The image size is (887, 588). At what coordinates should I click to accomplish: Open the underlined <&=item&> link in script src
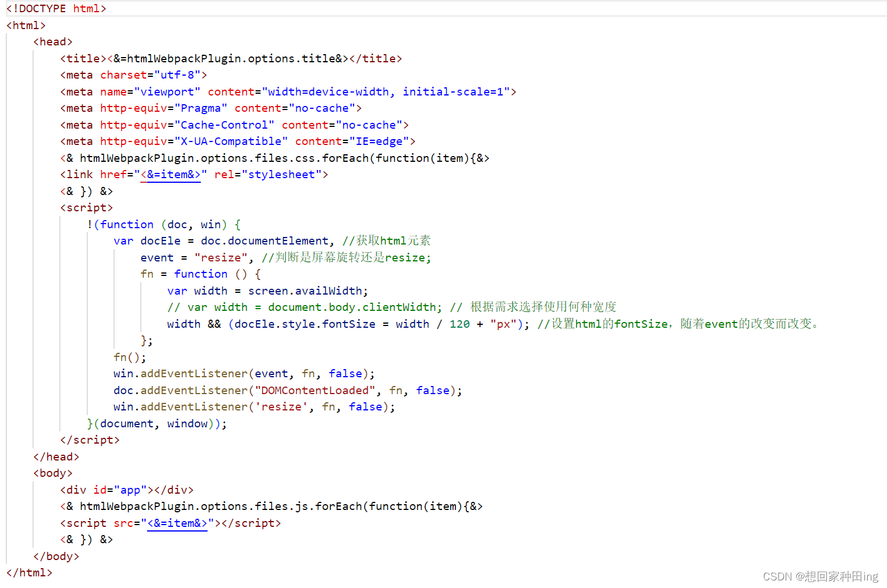[177, 523]
